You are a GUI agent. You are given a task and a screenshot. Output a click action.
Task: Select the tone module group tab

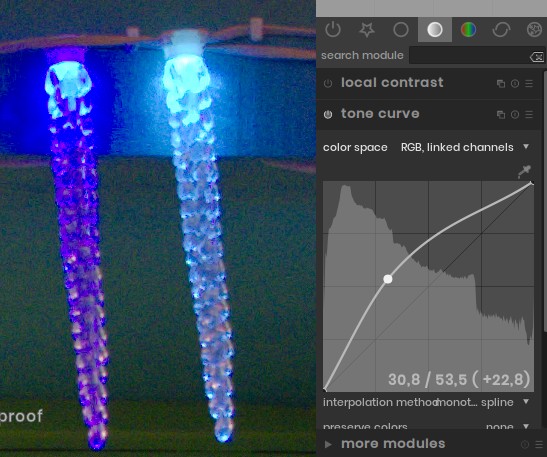(x=435, y=30)
